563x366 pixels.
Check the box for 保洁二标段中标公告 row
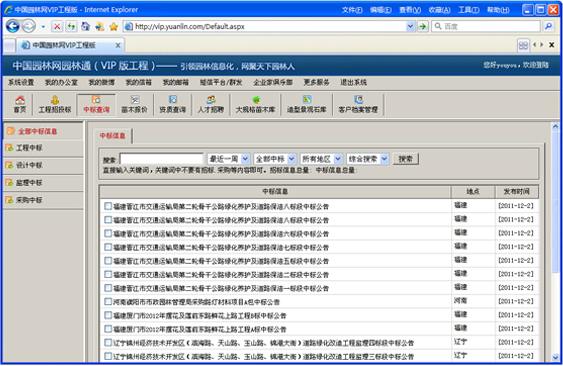point(108,274)
